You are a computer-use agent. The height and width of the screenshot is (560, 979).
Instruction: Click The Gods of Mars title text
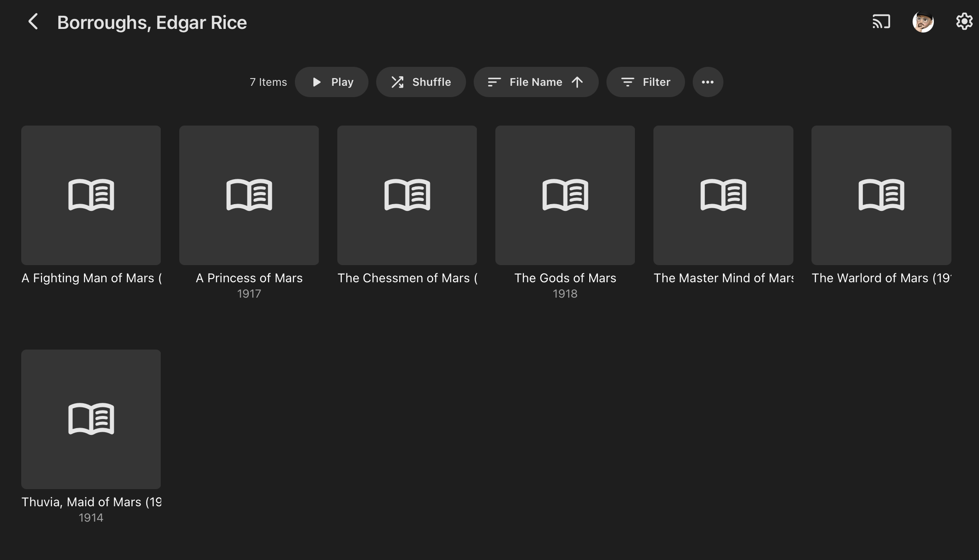point(565,278)
